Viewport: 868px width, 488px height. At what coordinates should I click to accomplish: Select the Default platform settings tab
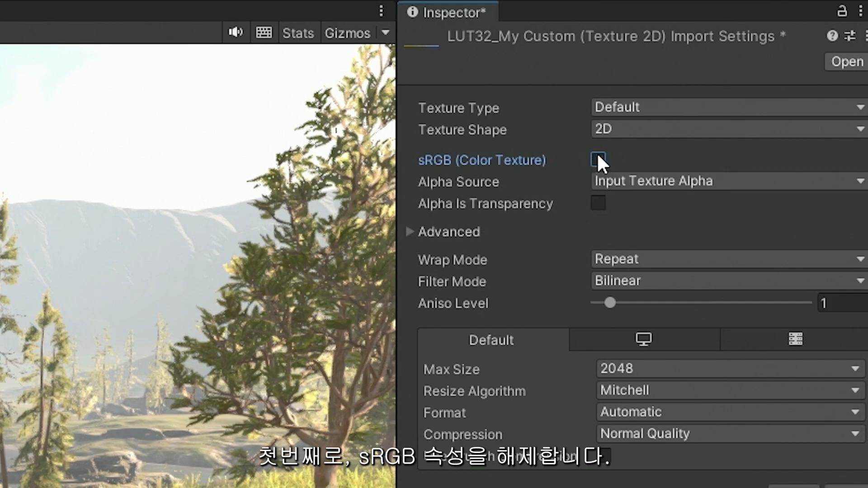coord(491,340)
